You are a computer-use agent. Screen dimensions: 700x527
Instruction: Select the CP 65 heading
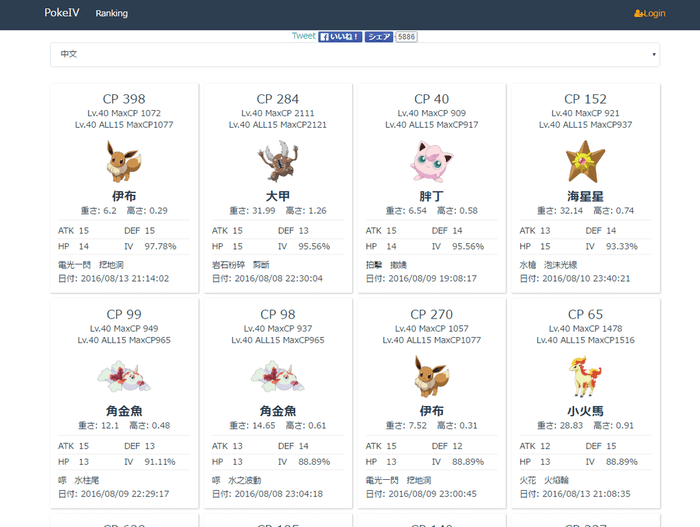(585, 314)
